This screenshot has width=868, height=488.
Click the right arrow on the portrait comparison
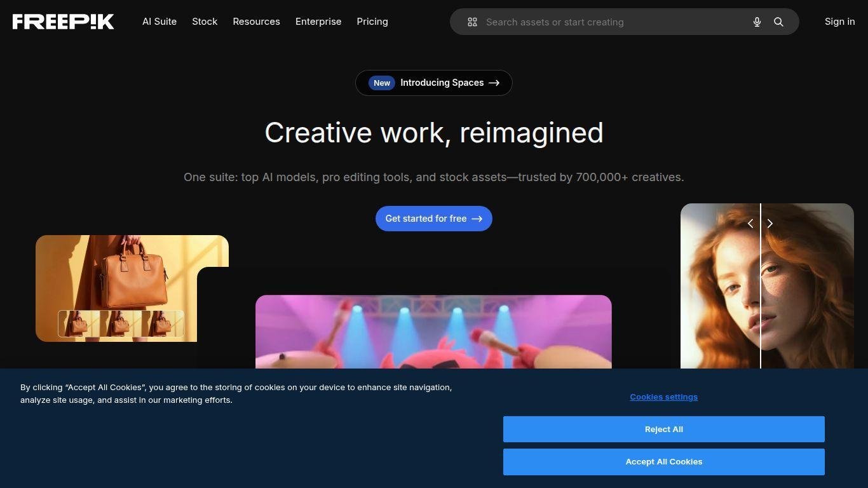tap(770, 223)
